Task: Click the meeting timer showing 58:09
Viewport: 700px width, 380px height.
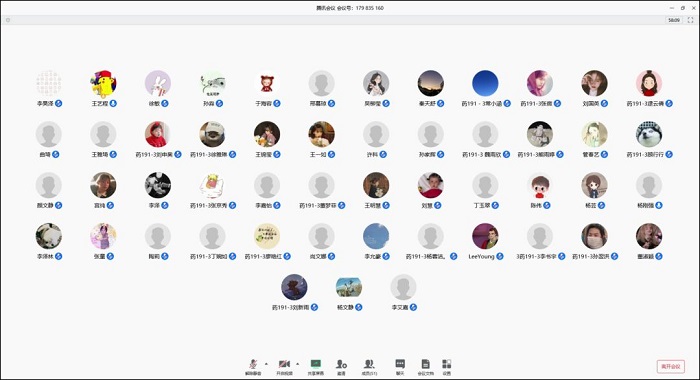Action: [x=674, y=20]
